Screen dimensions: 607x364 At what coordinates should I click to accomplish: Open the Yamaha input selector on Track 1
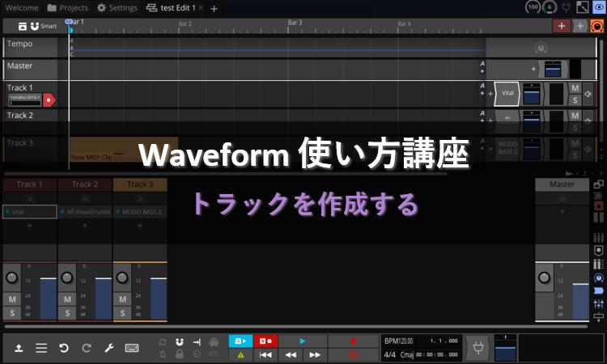pos(24,99)
